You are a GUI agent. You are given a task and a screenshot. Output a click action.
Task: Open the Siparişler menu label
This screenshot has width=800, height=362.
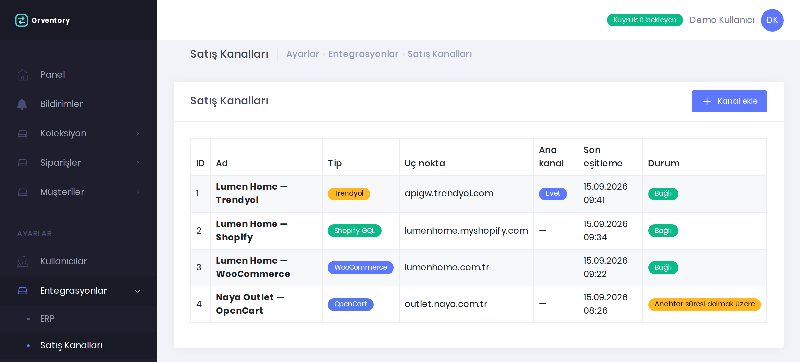61,163
